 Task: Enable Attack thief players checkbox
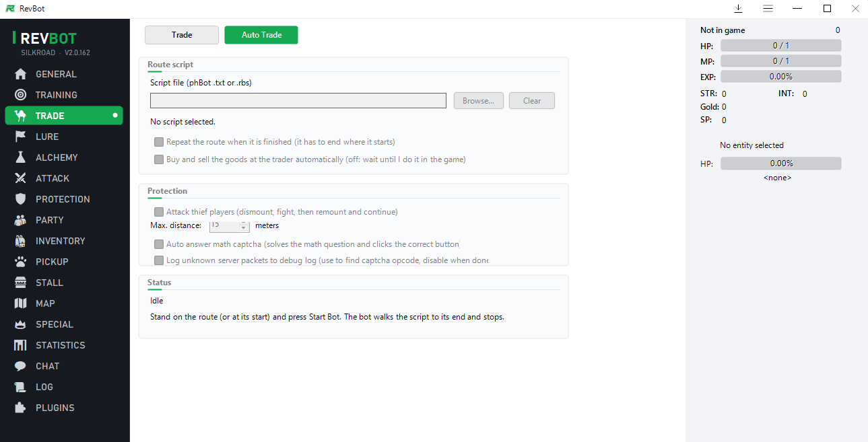pyautogui.click(x=159, y=212)
